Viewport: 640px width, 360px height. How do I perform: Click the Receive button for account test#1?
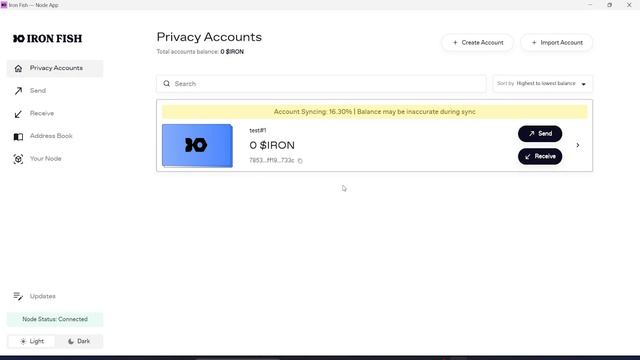click(x=540, y=156)
